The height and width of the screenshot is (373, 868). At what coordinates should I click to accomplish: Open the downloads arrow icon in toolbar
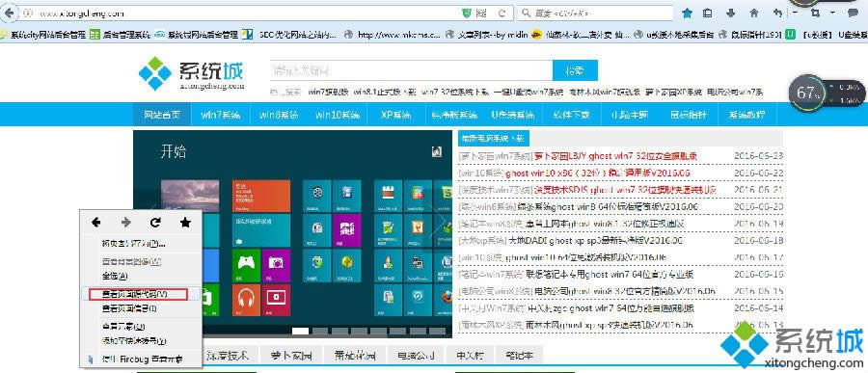(x=731, y=13)
